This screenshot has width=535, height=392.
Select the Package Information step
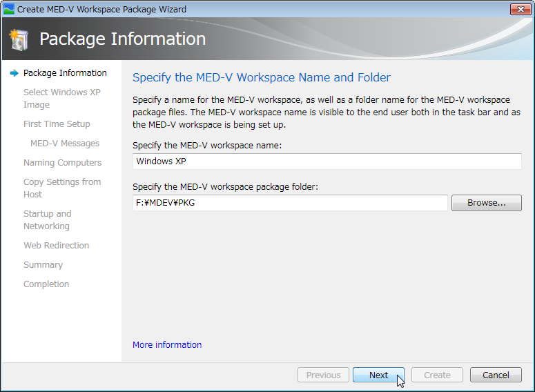65,73
